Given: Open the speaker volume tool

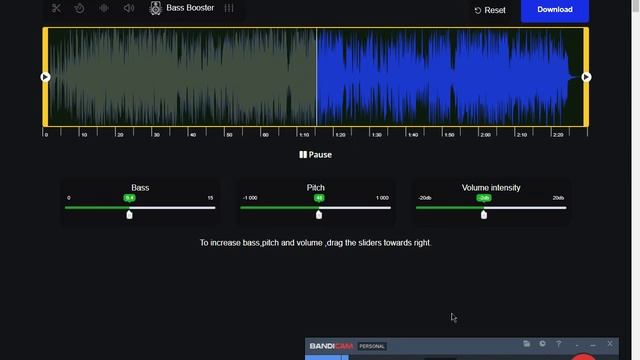Looking at the screenshot, I should pyautogui.click(x=129, y=8).
